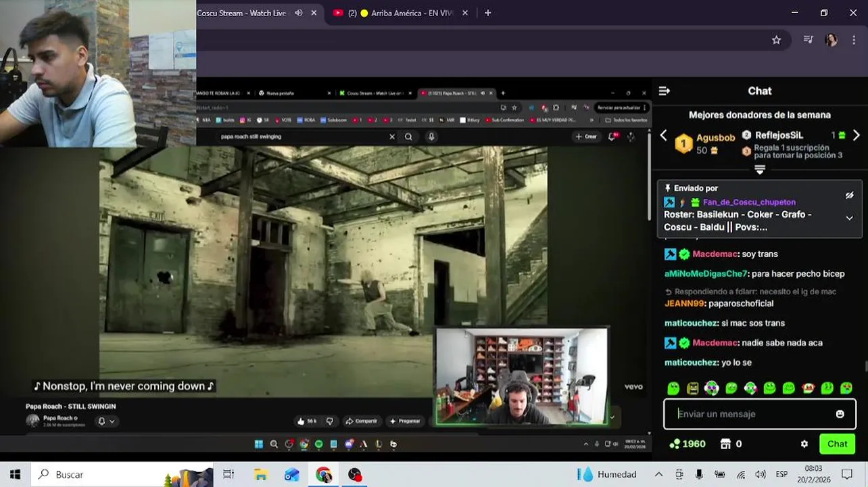868x487 pixels.
Task: Open the chat shop icon
Action: click(x=725, y=444)
